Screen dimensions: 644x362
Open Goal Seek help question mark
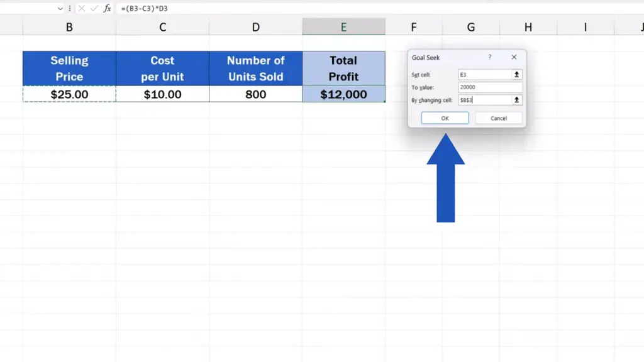490,57
